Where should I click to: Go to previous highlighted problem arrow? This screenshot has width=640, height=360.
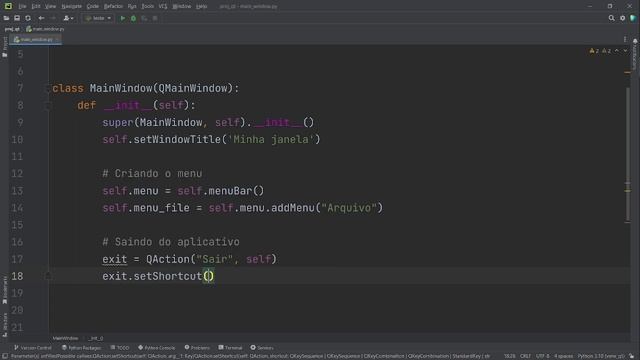click(x=617, y=51)
